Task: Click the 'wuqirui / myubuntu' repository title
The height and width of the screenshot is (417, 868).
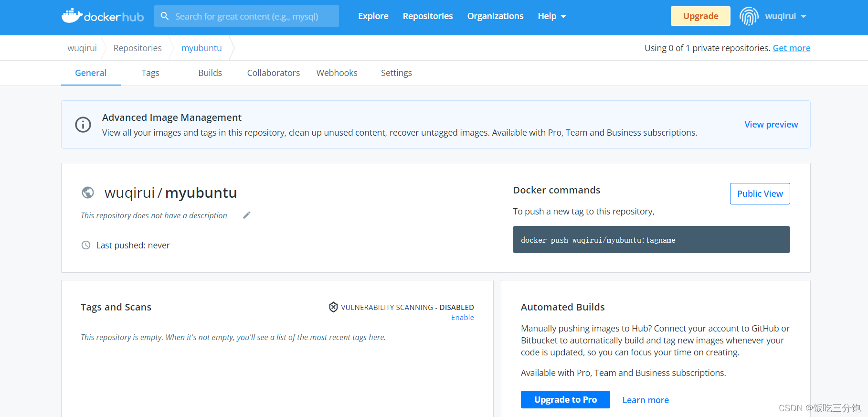Action: (x=170, y=192)
